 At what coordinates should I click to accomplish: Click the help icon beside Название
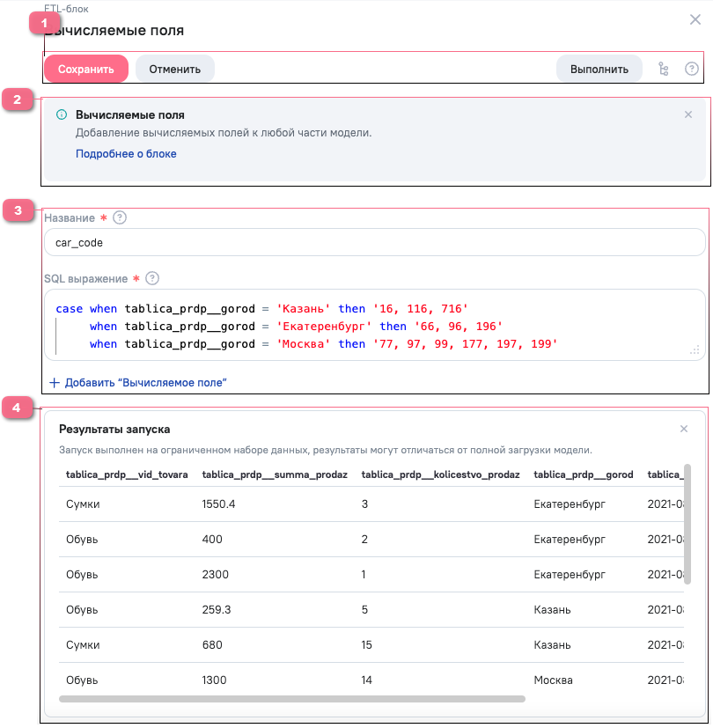[121, 217]
